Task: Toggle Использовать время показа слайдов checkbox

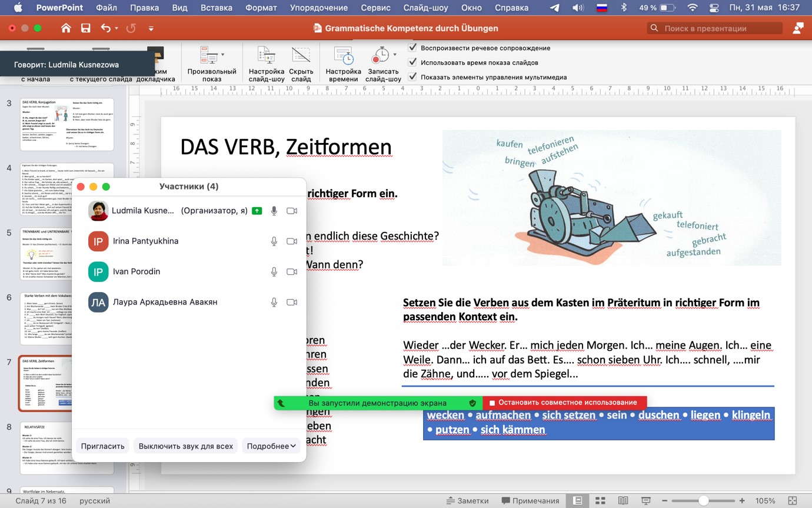Action: coord(412,62)
